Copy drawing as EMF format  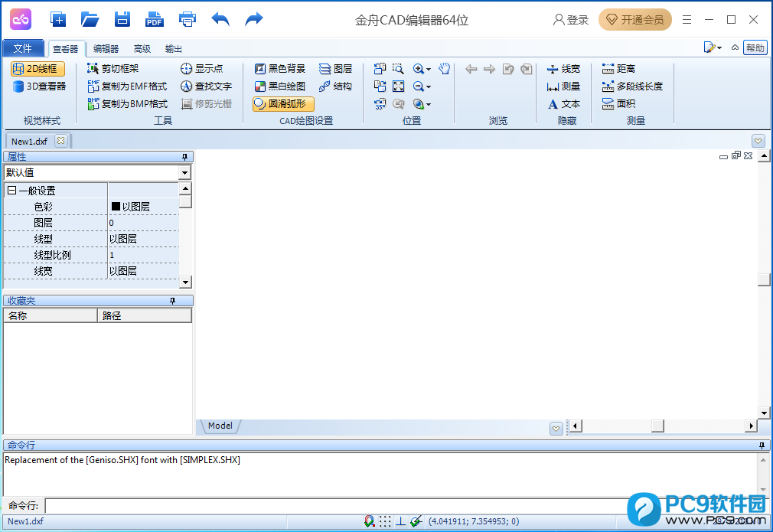[x=127, y=86]
